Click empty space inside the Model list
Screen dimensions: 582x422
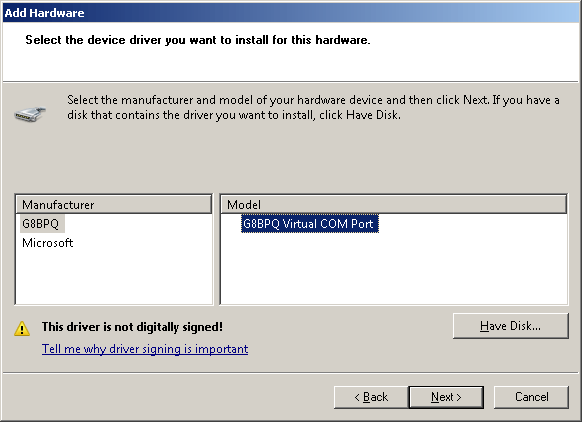393,271
